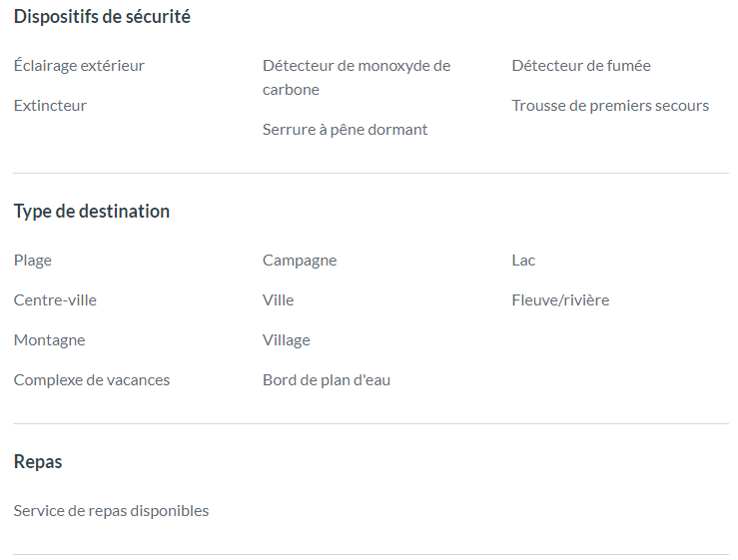Select Service de repas disponibles
This screenshot has height=560, width=738.
[x=111, y=511]
